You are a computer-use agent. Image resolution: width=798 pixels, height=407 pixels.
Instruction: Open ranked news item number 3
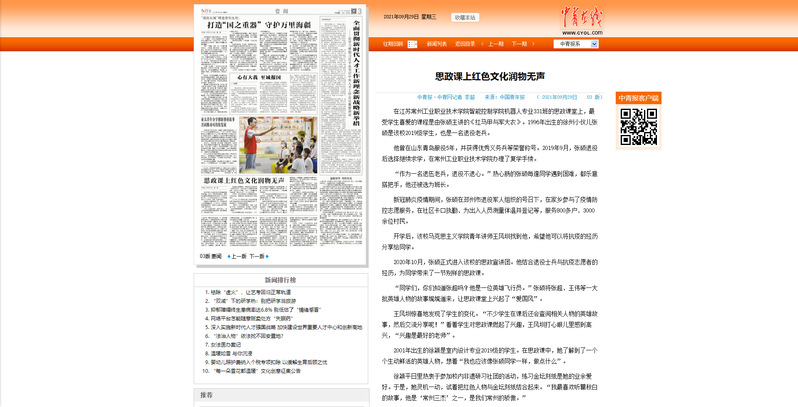pos(250,310)
